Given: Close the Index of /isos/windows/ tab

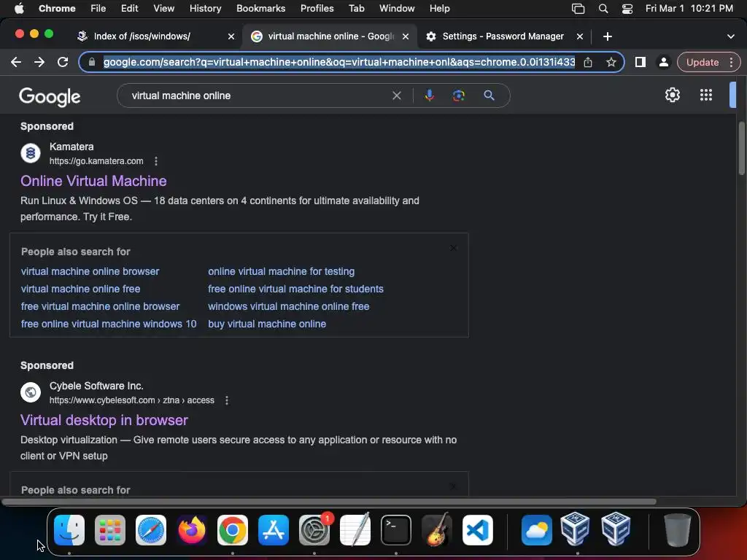Looking at the screenshot, I should [231, 36].
